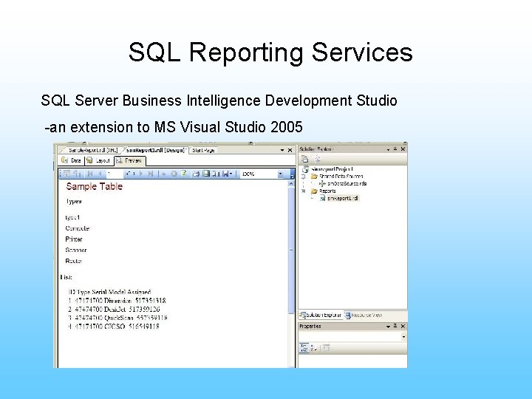Click the back to parent report arrow
This screenshot has width=532, height=399.
pos(163,174)
